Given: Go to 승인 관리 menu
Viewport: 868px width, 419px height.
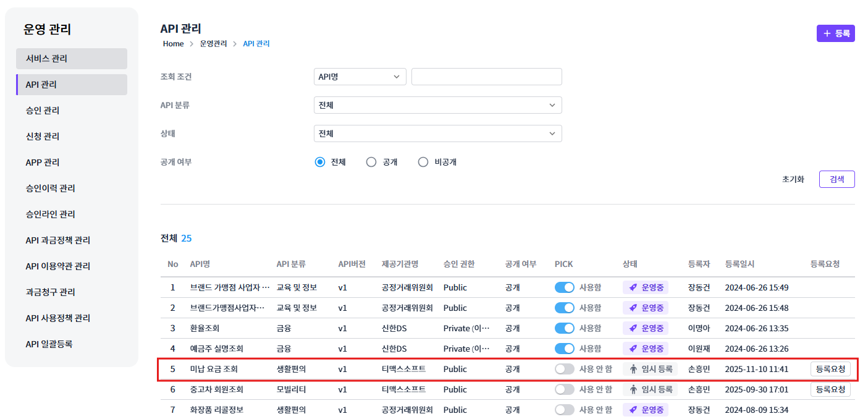Looking at the screenshot, I should tap(72, 111).
